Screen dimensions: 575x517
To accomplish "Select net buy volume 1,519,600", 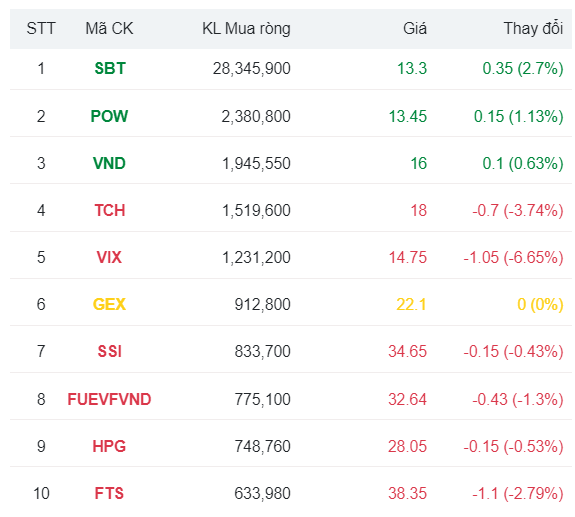I will pyautogui.click(x=256, y=210).
